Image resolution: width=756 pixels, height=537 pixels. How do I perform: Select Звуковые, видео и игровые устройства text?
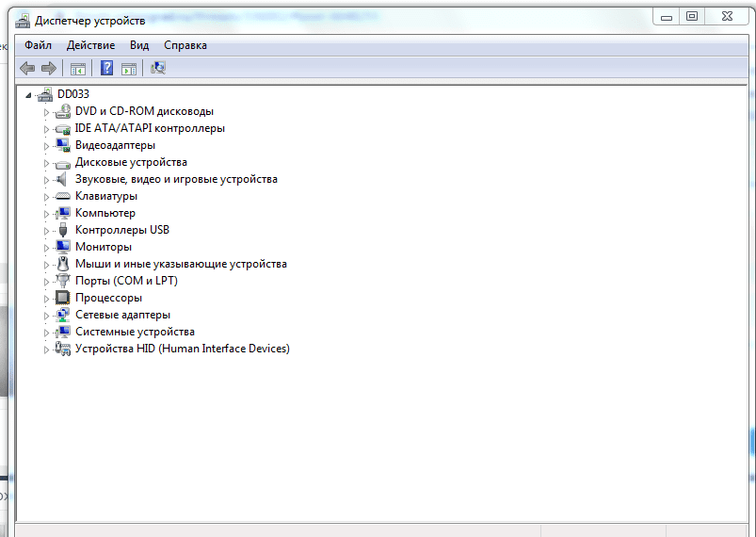click(176, 179)
